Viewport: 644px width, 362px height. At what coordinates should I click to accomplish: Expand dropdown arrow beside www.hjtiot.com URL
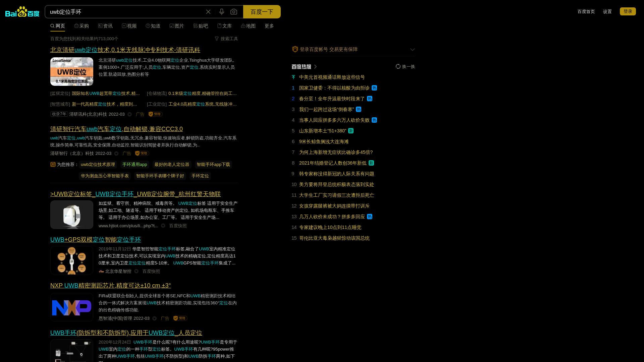(x=163, y=226)
